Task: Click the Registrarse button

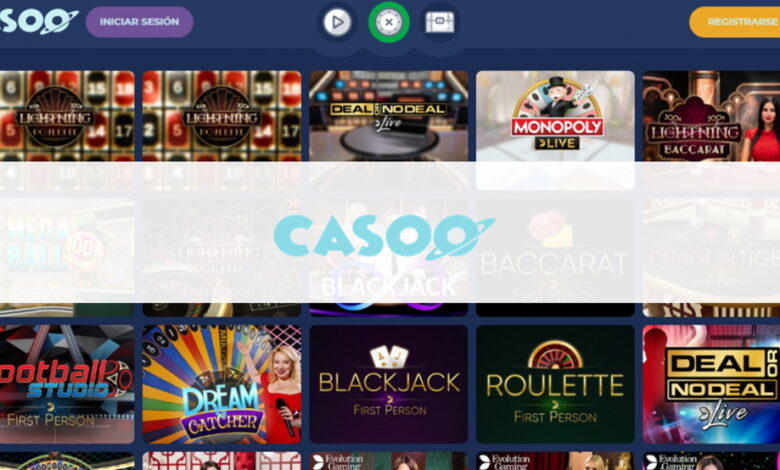Action: click(734, 22)
